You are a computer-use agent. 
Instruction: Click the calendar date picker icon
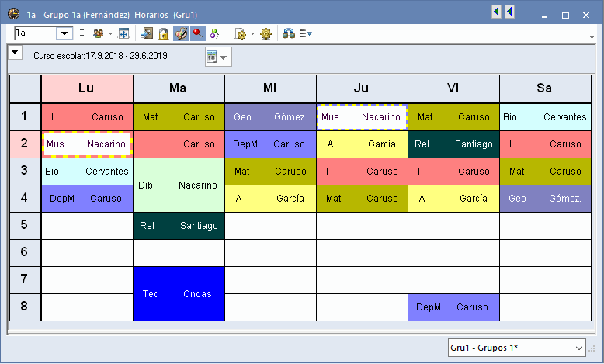[x=211, y=57]
